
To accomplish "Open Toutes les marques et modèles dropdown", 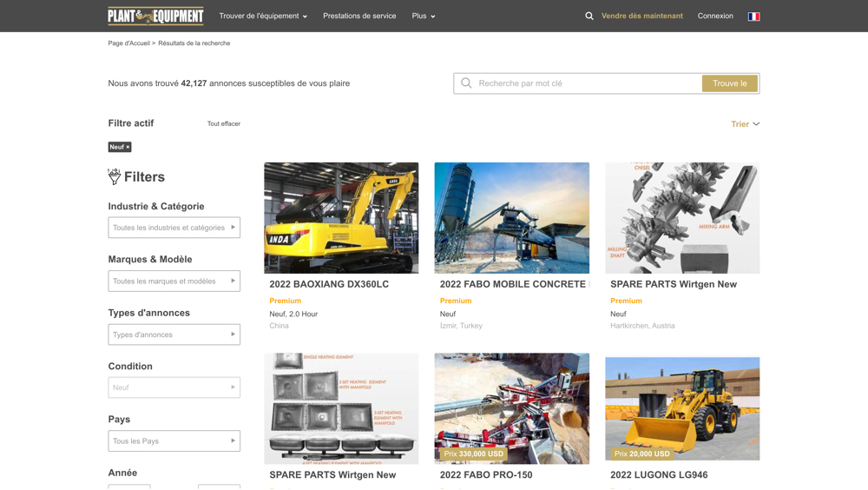I will (174, 281).
